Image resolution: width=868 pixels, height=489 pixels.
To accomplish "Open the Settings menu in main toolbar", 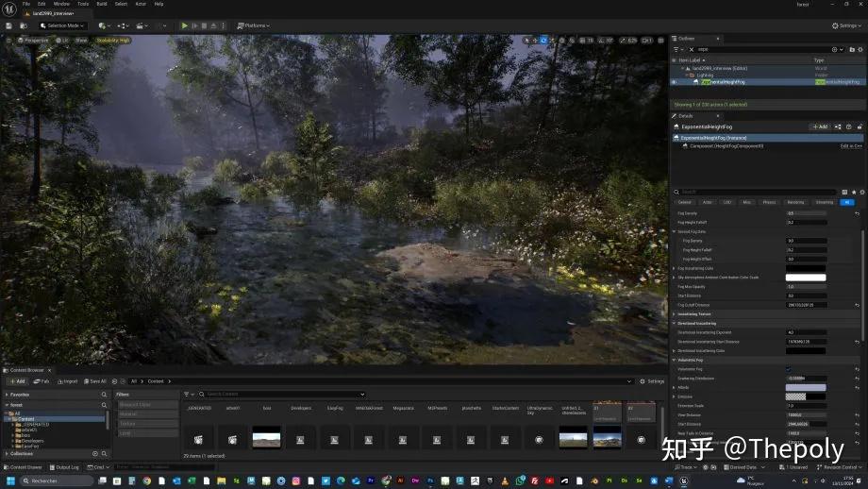I will (x=847, y=25).
